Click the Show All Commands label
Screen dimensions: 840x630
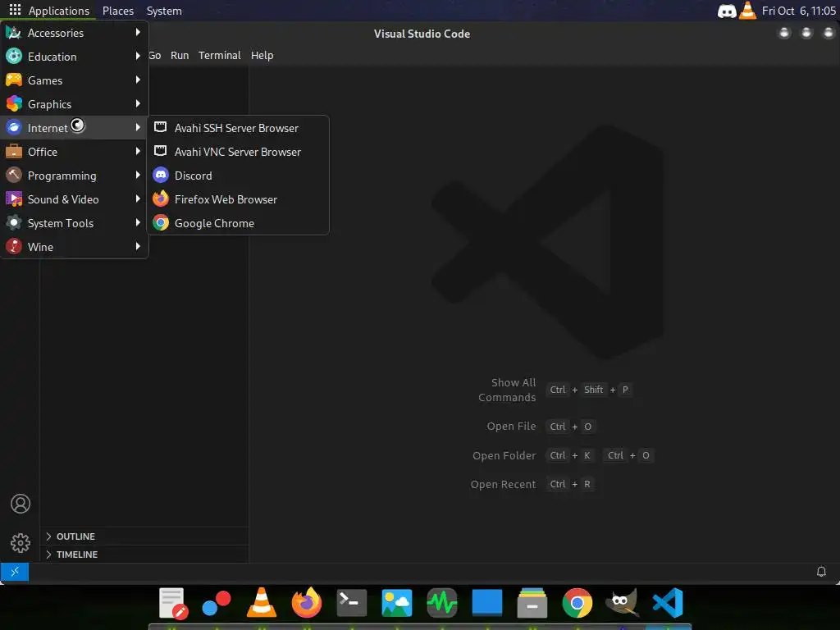[507, 390]
